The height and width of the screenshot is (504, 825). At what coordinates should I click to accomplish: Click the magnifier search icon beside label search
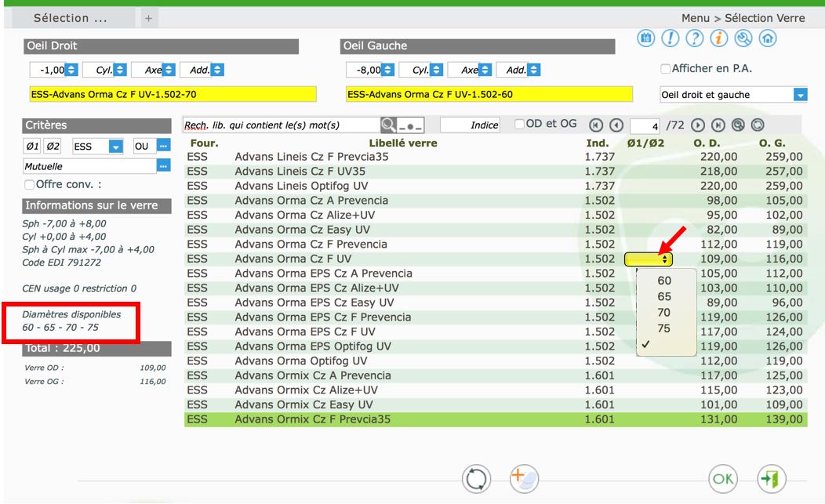click(387, 125)
